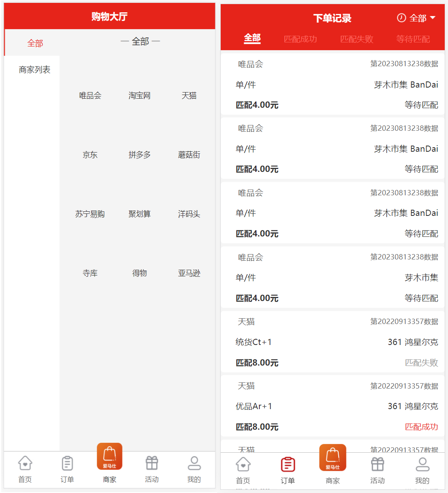Screen dimensions: 448x493
Task: Select the 等待匹配 tab
Action: click(413, 39)
